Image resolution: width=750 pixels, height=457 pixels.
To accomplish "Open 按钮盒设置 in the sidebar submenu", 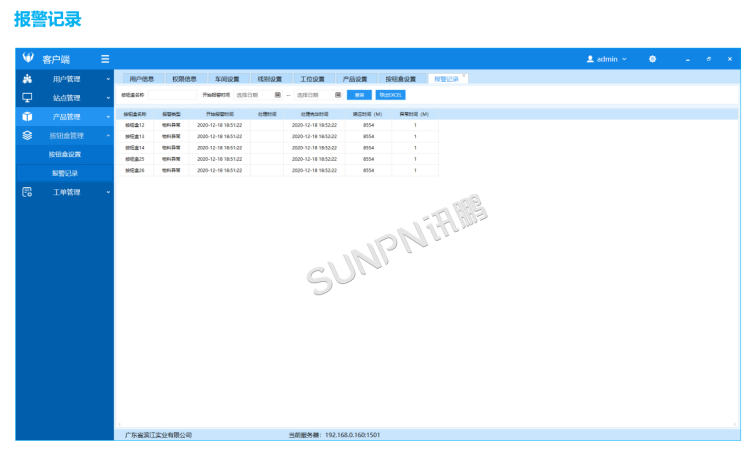I will pos(65,154).
